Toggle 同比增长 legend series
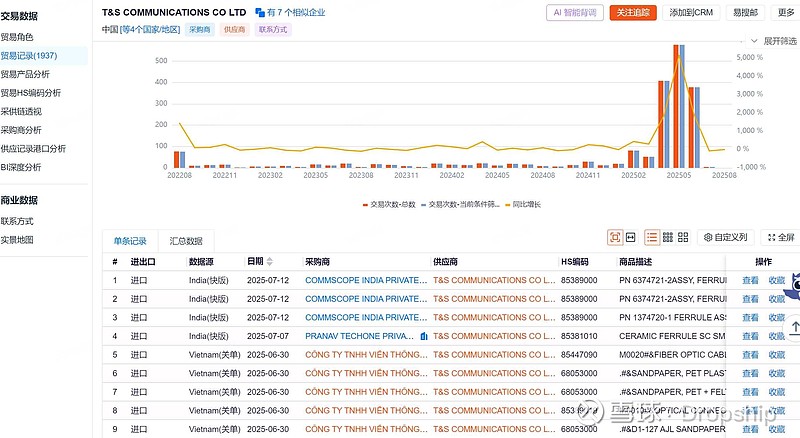Screen dimensions: 800x438 tap(523, 205)
